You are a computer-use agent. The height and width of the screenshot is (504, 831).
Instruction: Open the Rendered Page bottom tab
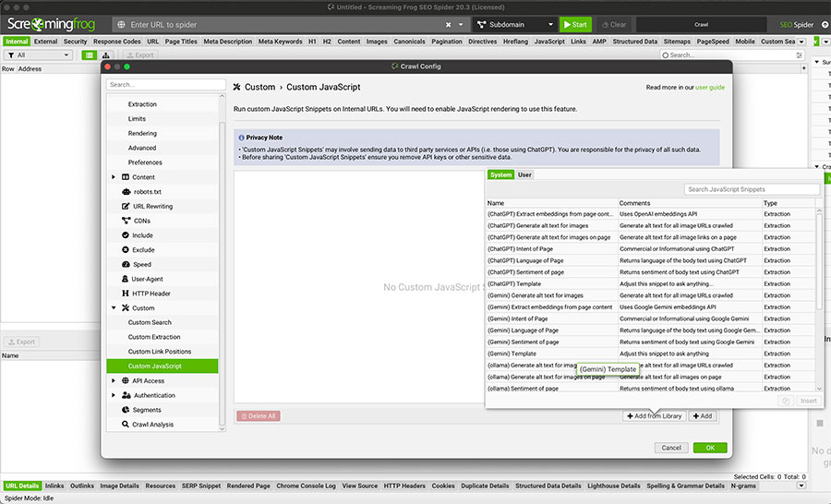click(x=248, y=486)
